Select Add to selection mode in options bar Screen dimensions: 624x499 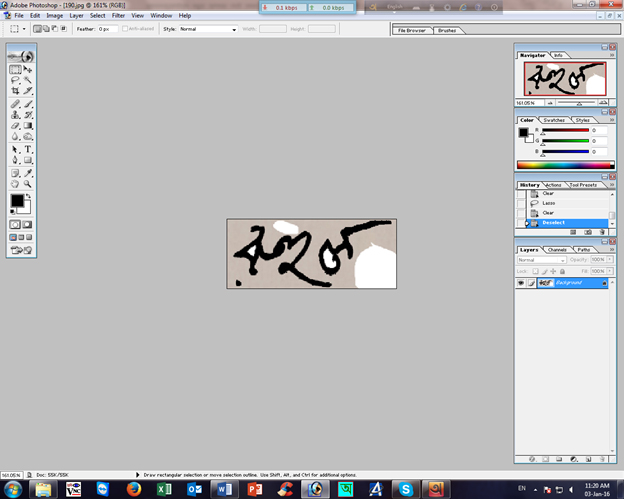[46, 29]
